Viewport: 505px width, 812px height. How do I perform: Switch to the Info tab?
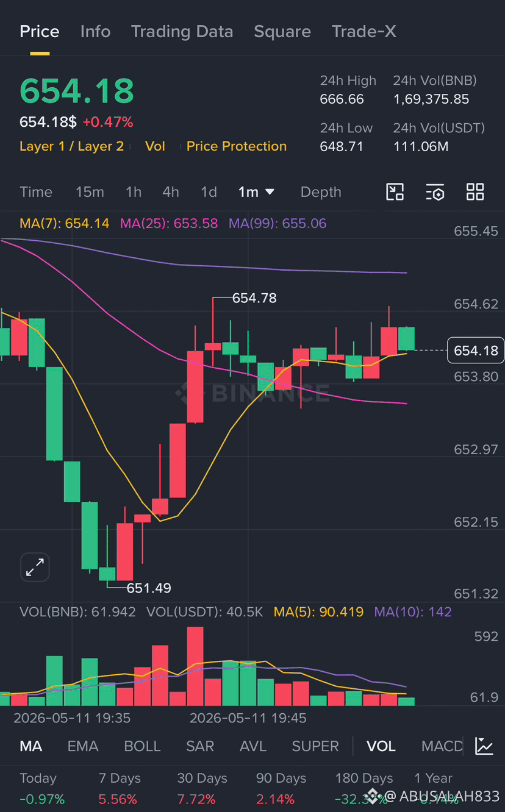pos(95,32)
